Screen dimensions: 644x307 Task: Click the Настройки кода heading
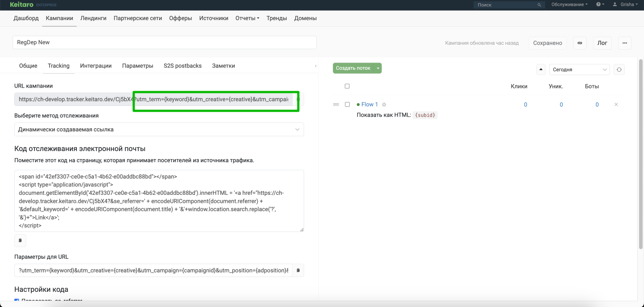click(x=41, y=290)
